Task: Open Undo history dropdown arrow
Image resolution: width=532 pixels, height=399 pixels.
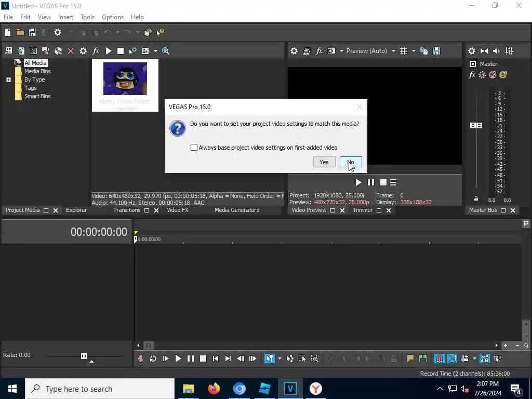Action: point(117,32)
